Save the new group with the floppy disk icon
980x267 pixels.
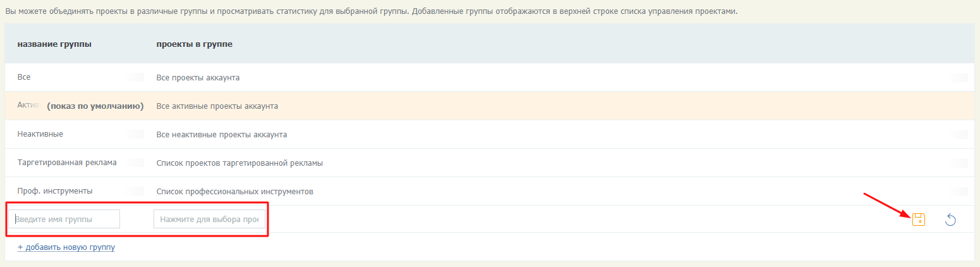[919, 220]
